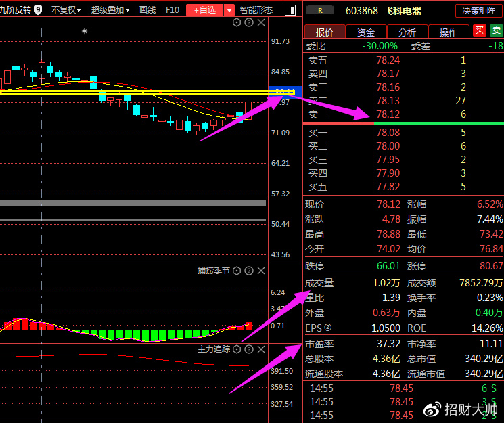This screenshot has height=423, width=504.
Task: Close the 主力追踪 indicator panel
Action: pos(261,349)
